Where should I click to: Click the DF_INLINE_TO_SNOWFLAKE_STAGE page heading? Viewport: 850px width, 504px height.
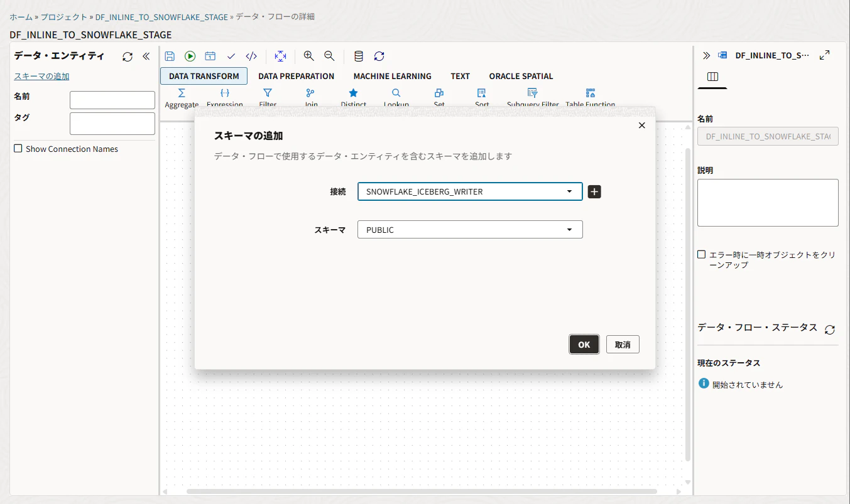pos(90,35)
